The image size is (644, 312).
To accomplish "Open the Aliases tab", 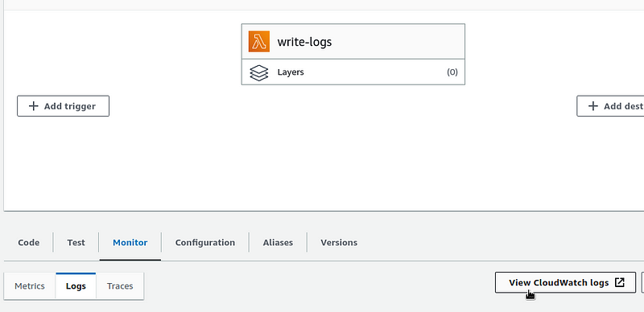I will tap(278, 242).
